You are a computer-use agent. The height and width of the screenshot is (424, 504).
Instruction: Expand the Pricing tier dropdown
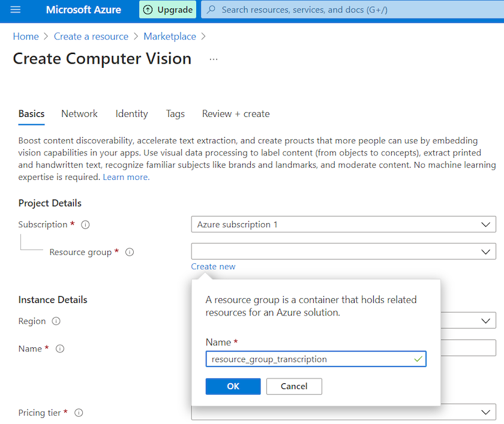pos(487,412)
